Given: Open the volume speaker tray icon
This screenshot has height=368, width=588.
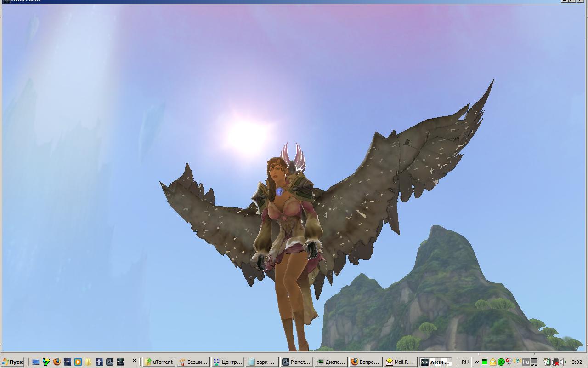Looking at the screenshot, I should pos(563,362).
